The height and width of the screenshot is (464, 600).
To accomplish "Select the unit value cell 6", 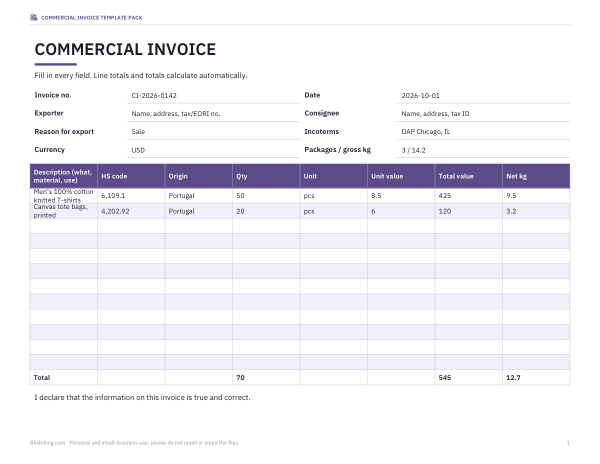I will (x=401, y=211).
